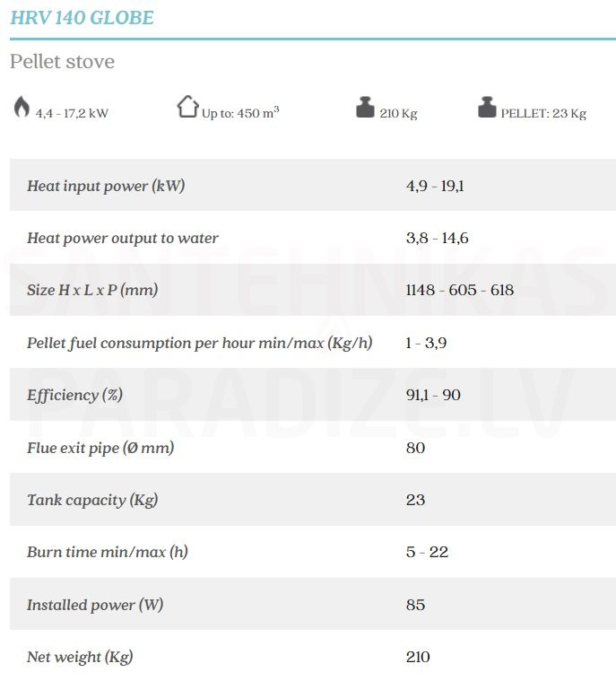This screenshot has height=681, width=616.
Task: Select the Size H x L x P (mm) label
Action: 92,290
